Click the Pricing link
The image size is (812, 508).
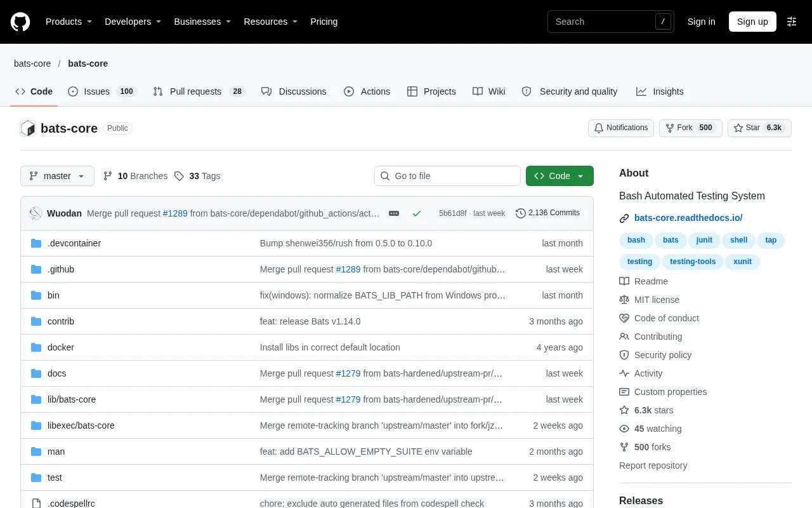coord(324,22)
